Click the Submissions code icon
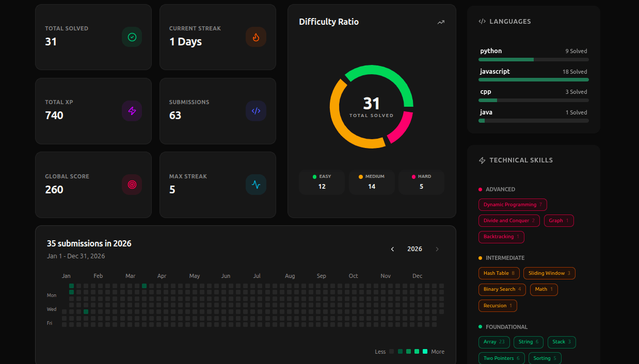 coord(256,111)
